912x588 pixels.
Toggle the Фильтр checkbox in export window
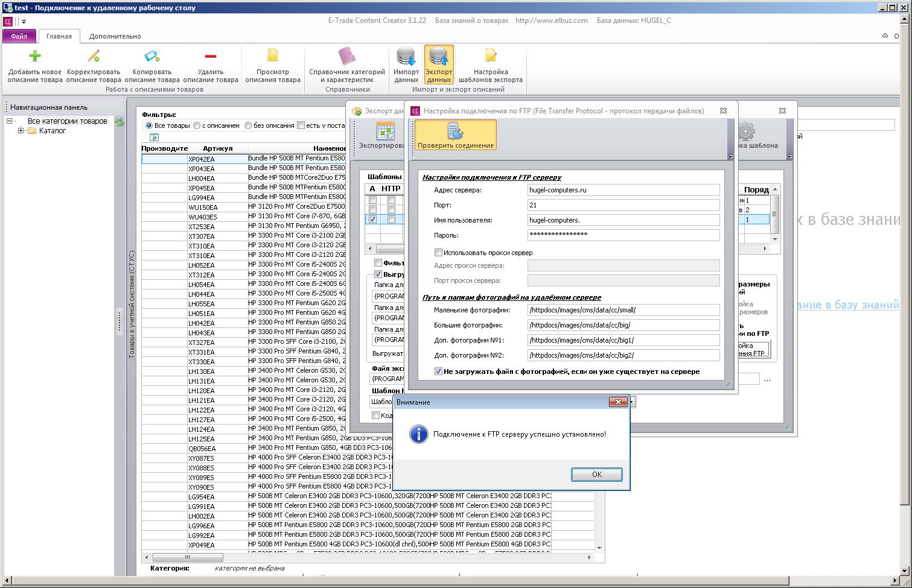(x=378, y=262)
